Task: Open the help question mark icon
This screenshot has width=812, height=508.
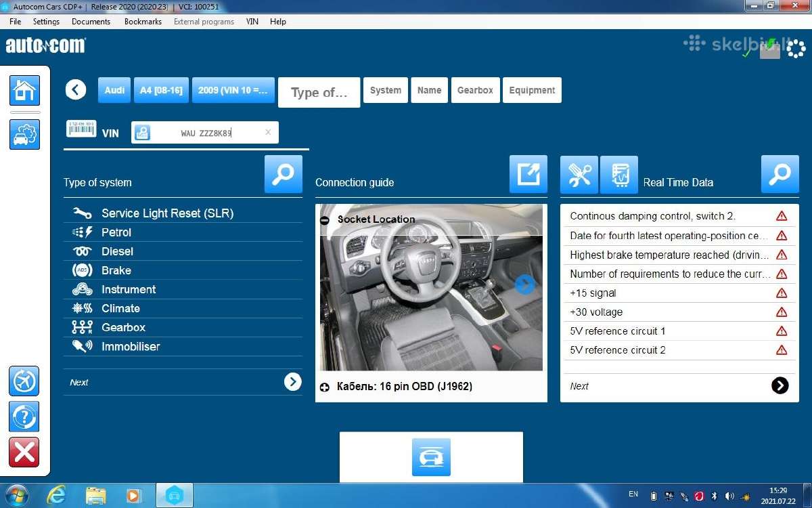Action: (24, 417)
